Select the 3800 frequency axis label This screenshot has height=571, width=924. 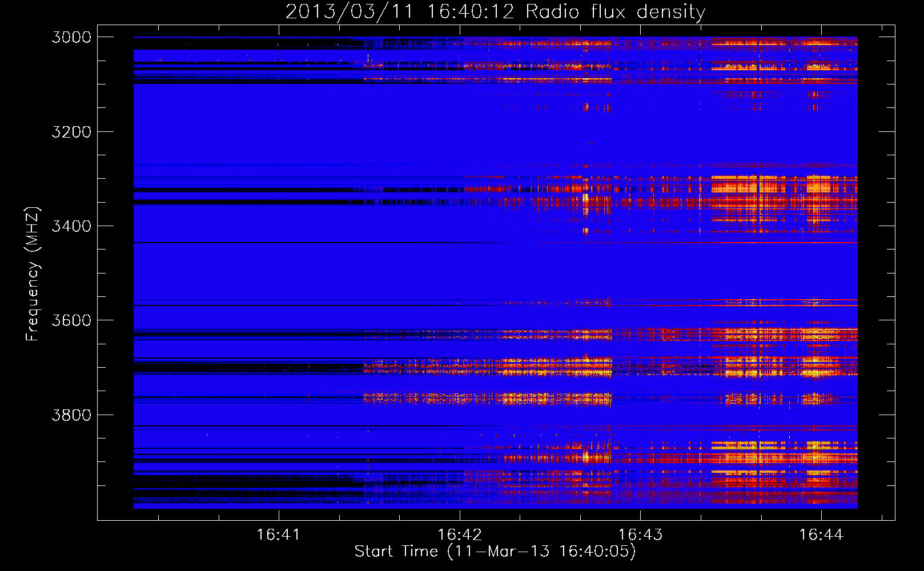[71, 415]
